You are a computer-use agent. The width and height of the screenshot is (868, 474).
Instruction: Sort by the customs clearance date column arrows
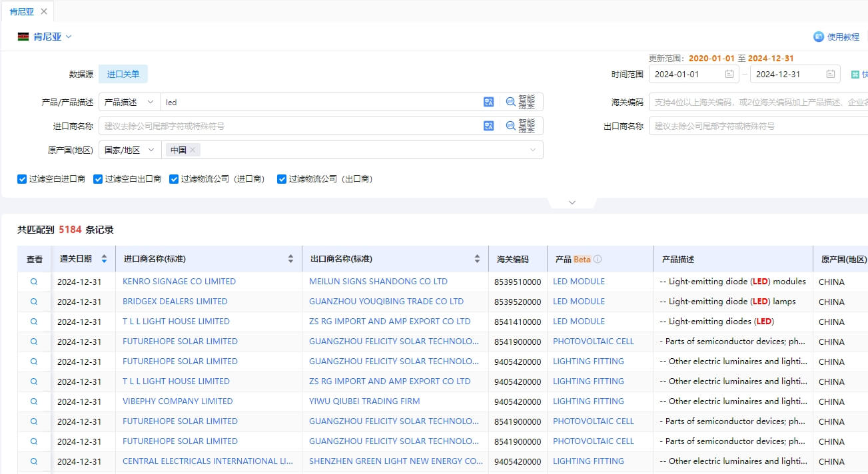104,259
